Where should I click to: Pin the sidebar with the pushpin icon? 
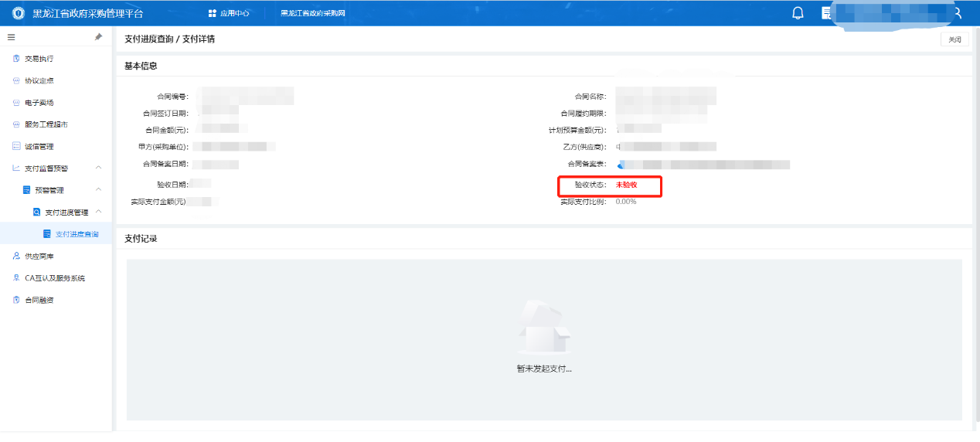tap(98, 37)
